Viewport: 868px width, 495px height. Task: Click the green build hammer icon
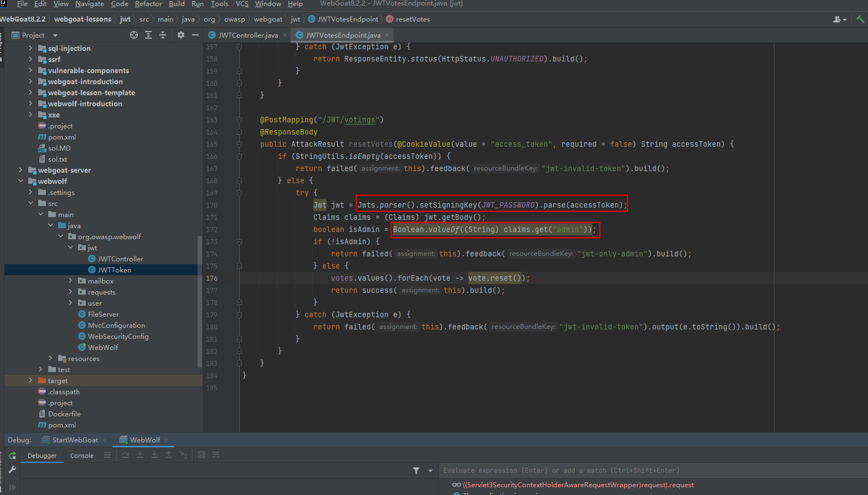coord(860,19)
